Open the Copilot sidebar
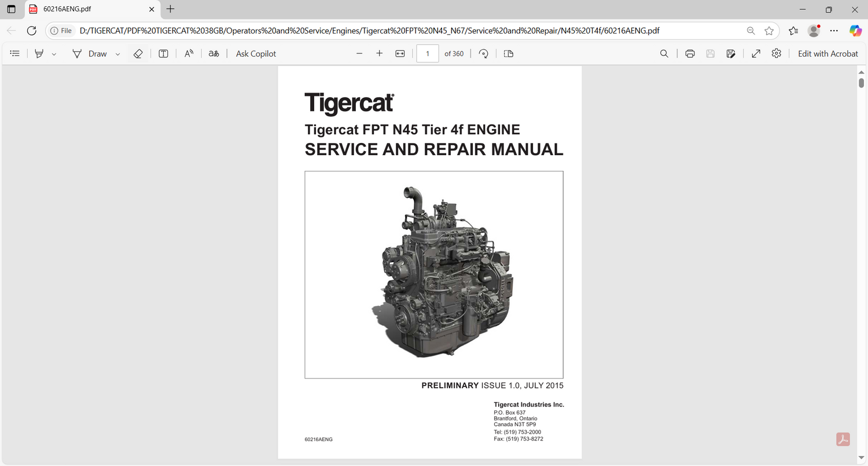Viewport: 868px width, 466px height. coord(855,31)
